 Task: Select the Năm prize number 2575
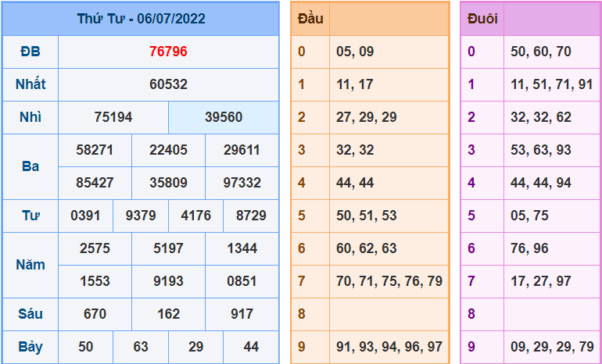[95, 248]
